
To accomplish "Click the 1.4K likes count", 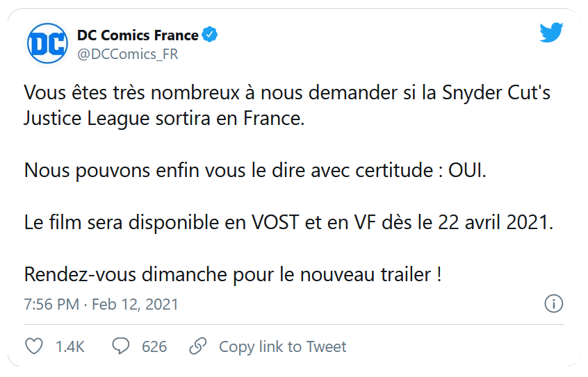I will tap(70, 346).
